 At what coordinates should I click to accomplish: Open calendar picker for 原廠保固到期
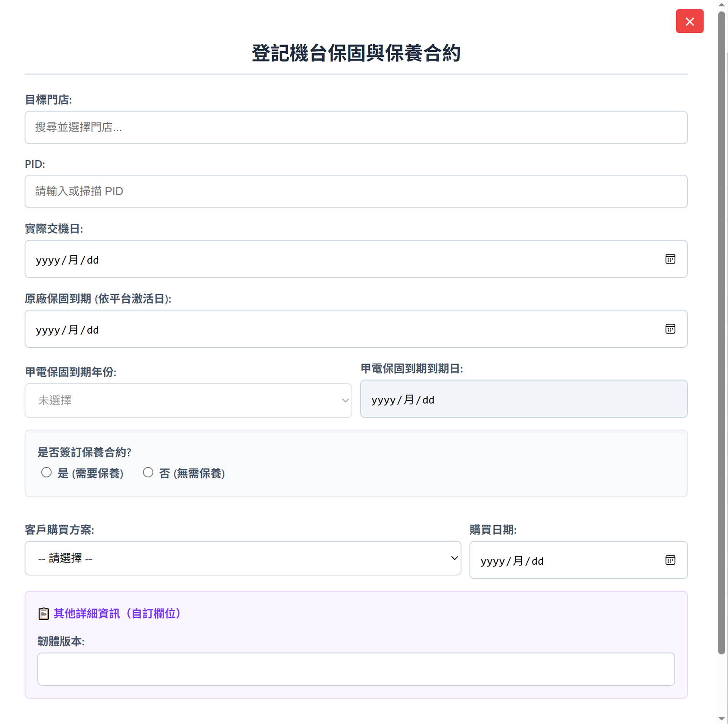pyautogui.click(x=670, y=329)
